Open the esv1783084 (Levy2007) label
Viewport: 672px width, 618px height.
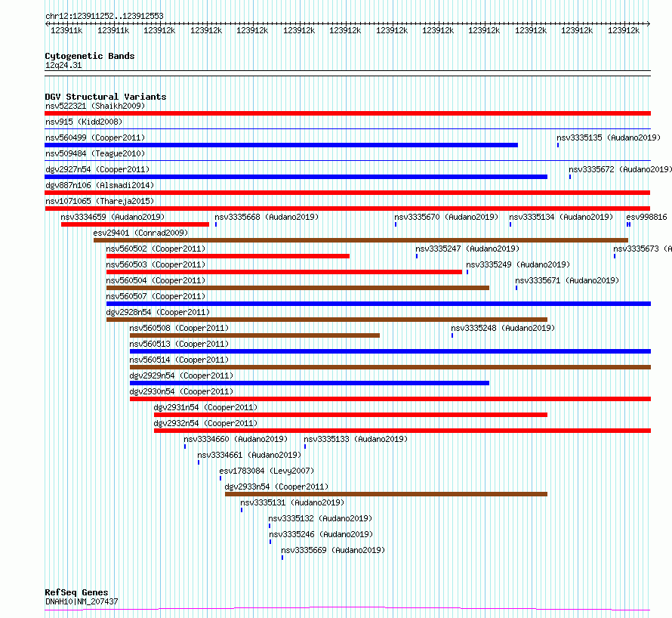pyautogui.click(x=267, y=471)
